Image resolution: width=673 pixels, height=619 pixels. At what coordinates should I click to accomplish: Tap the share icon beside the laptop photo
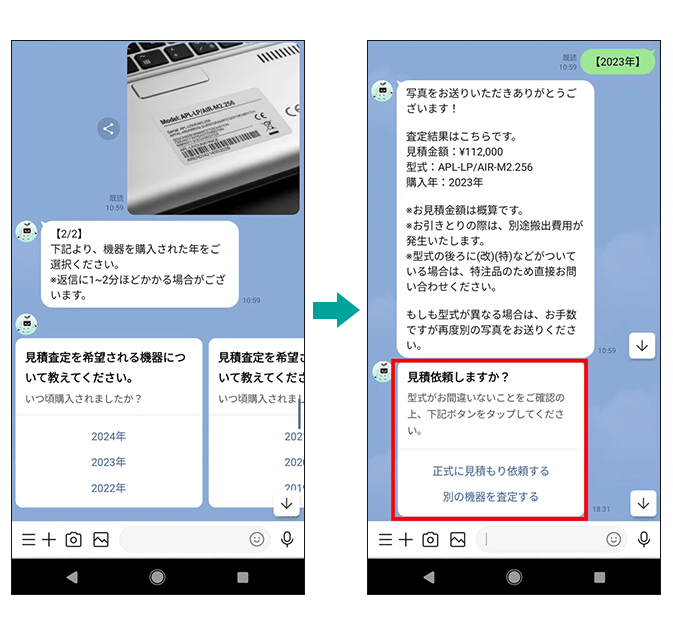point(108,128)
